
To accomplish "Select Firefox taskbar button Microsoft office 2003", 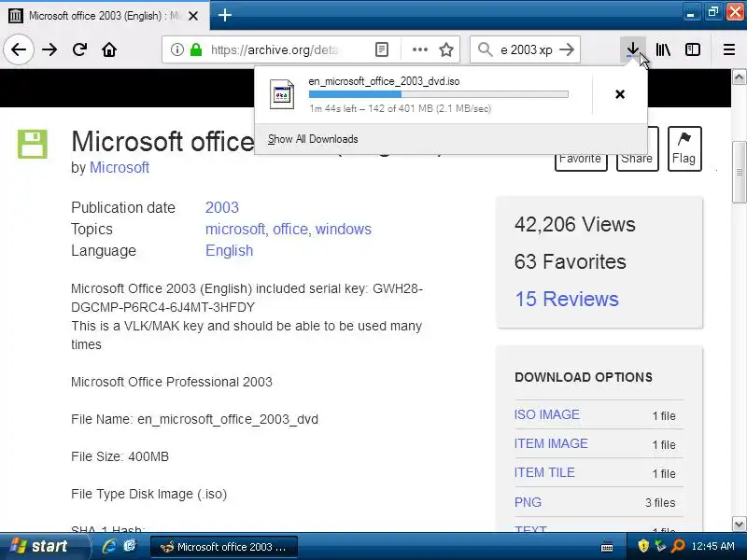I will point(224,547).
